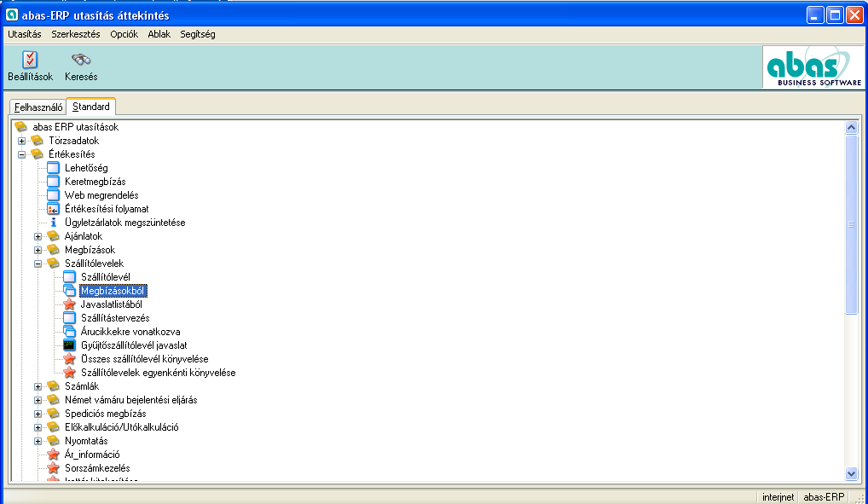Viewport: 868px width, 504px height.
Task: Click the Ajánlatok folder icon
Action: click(x=53, y=236)
